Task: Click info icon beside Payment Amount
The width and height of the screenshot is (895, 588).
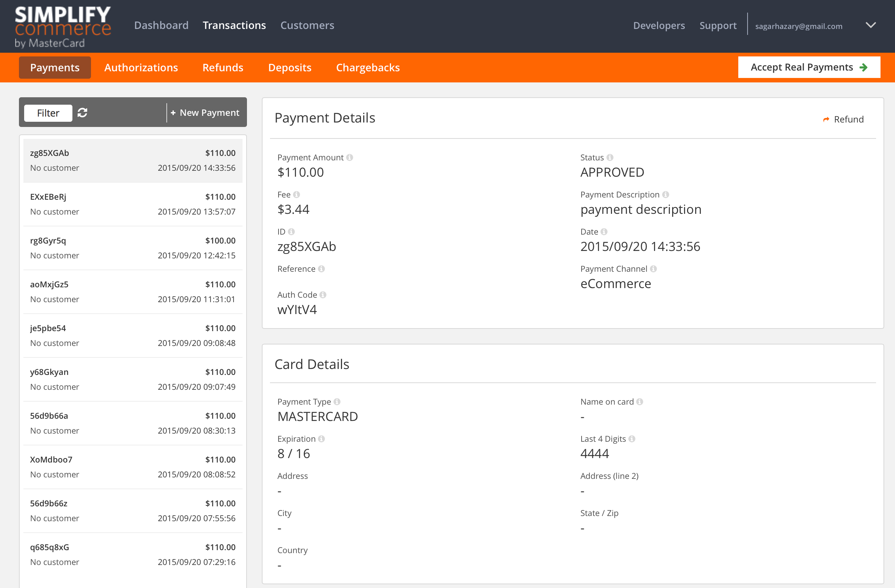Action: coord(350,157)
